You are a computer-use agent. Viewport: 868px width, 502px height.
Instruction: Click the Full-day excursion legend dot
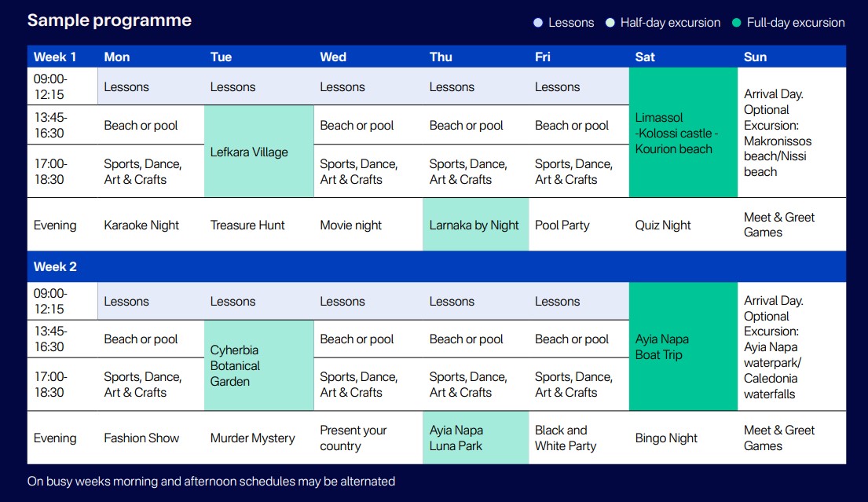(x=736, y=23)
